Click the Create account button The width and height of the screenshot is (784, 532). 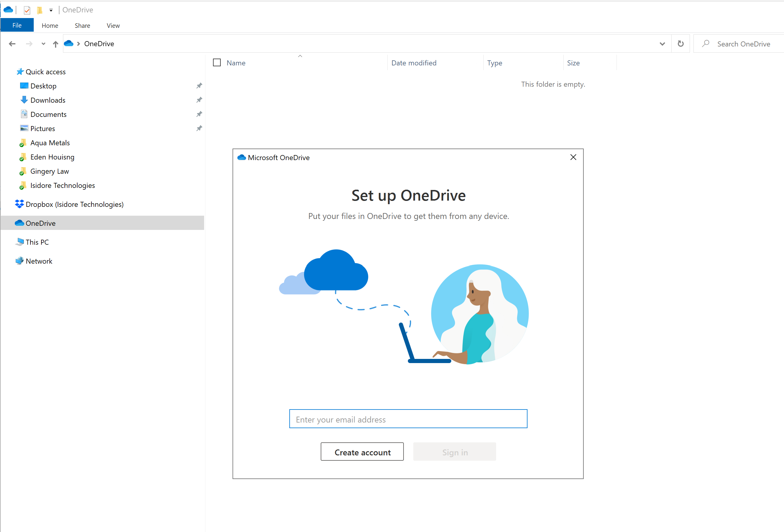pos(362,452)
